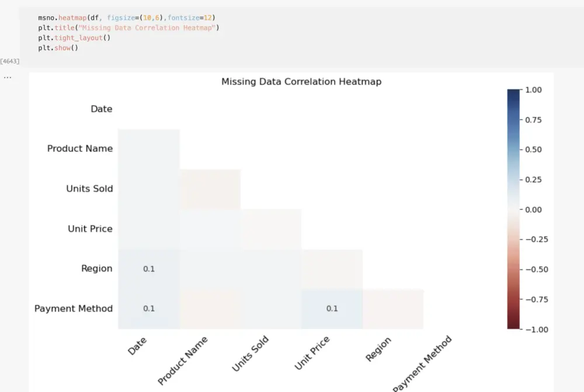Click the rotated Date x-axis label
The width and height of the screenshot is (584, 392).
[137, 346]
